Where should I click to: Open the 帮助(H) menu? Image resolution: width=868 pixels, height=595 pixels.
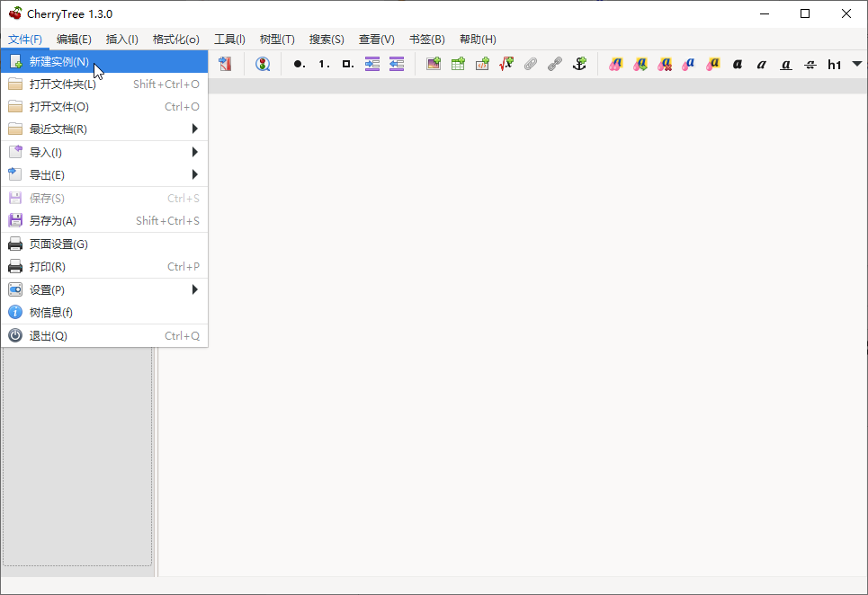478,40
